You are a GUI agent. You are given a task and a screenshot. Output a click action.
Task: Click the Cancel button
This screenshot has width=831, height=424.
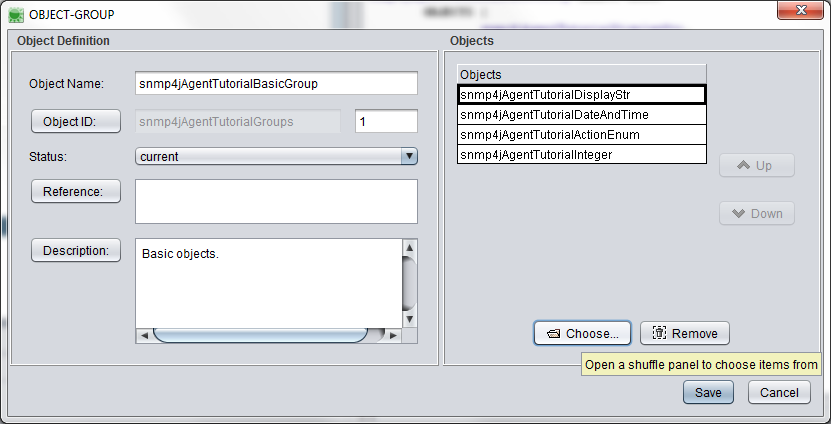click(779, 393)
